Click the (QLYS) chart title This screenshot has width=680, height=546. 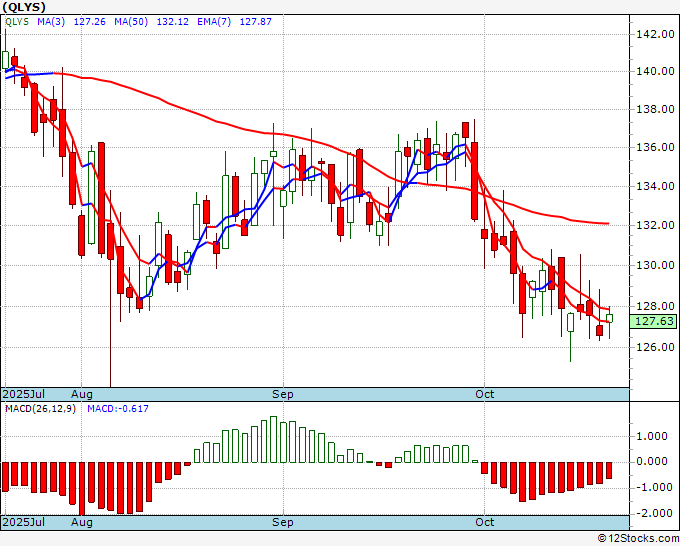click(x=24, y=7)
